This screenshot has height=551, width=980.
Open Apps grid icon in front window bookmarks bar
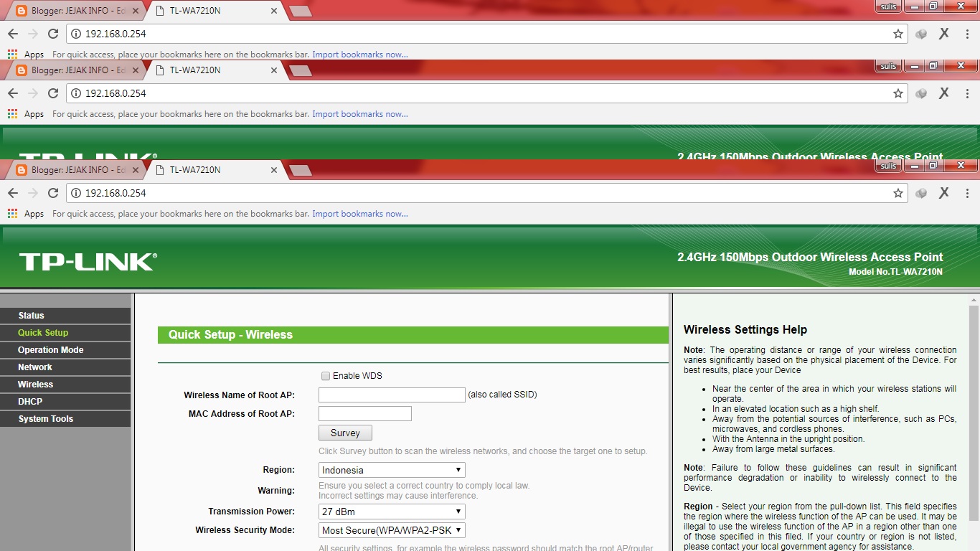[x=12, y=214]
